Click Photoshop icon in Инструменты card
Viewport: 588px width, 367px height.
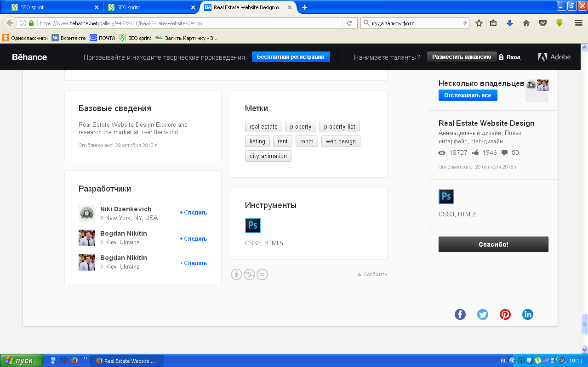point(253,226)
